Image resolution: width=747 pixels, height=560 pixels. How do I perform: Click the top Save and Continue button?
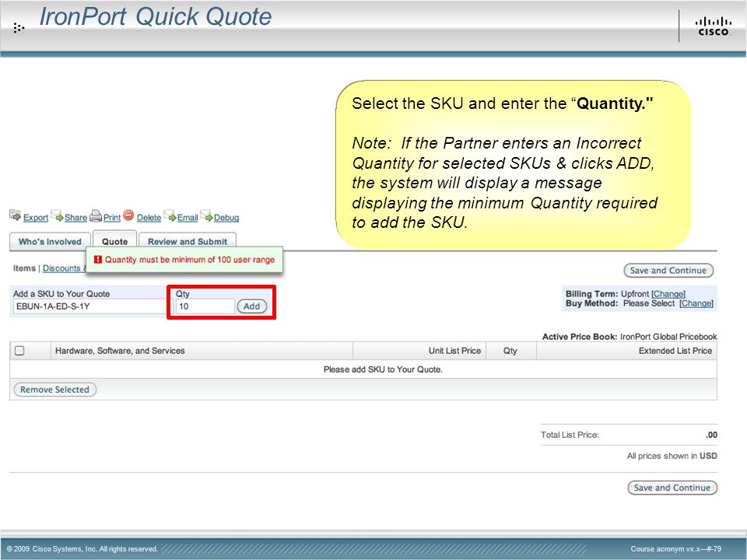pos(668,271)
